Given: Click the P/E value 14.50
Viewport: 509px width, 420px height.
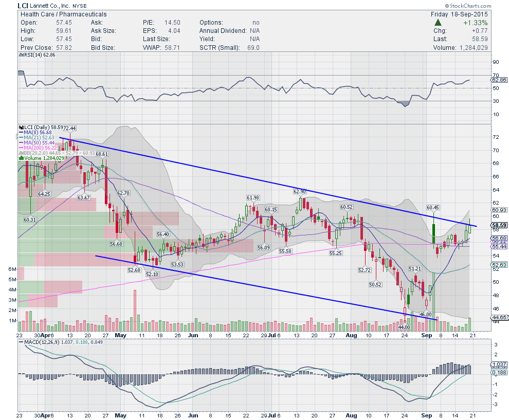Looking at the screenshot, I should 172,23.
